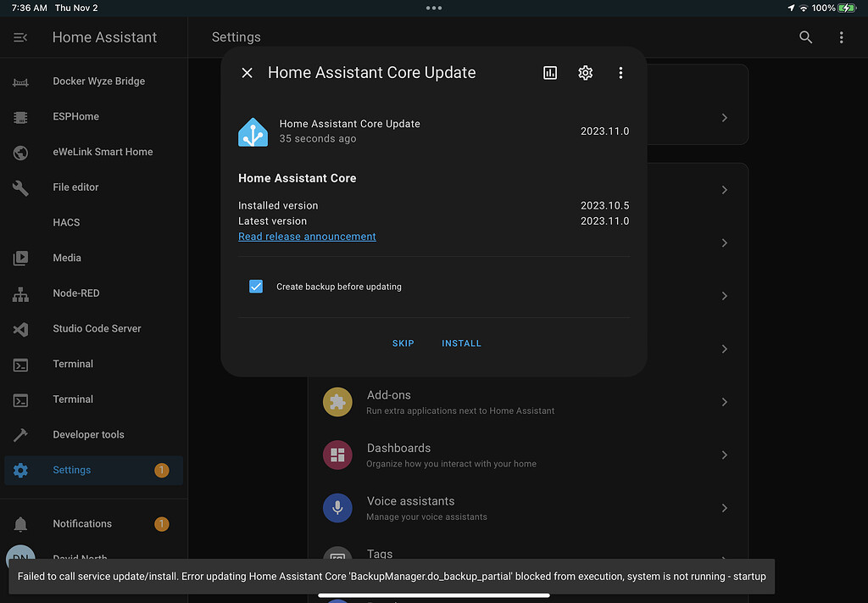Screen dimensions: 868x603
Task: Uncheck Create backup before updating
Action: pos(256,287)
